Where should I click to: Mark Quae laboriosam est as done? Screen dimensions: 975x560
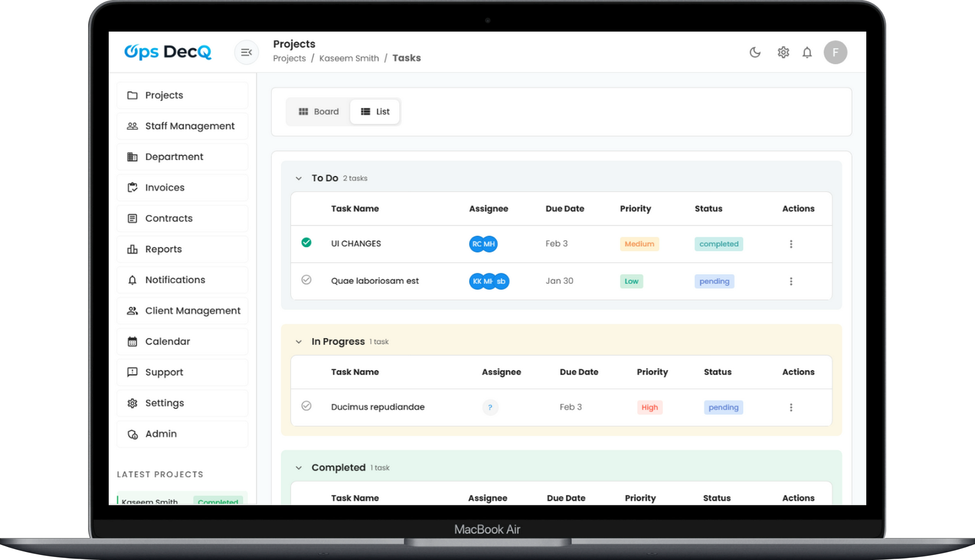point(306,280)
